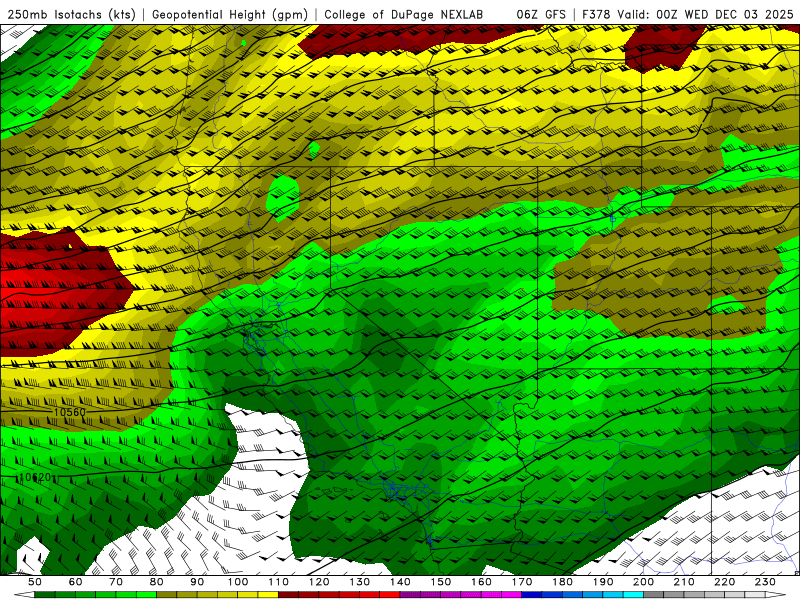Click the 230 knot legend label
Viewport: 800px width, 600px height.
(765, 582)
